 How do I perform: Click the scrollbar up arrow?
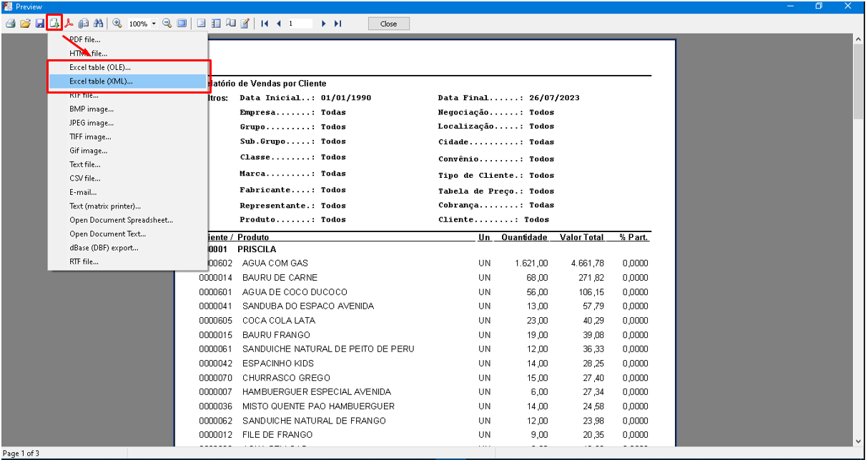[859, 39]
